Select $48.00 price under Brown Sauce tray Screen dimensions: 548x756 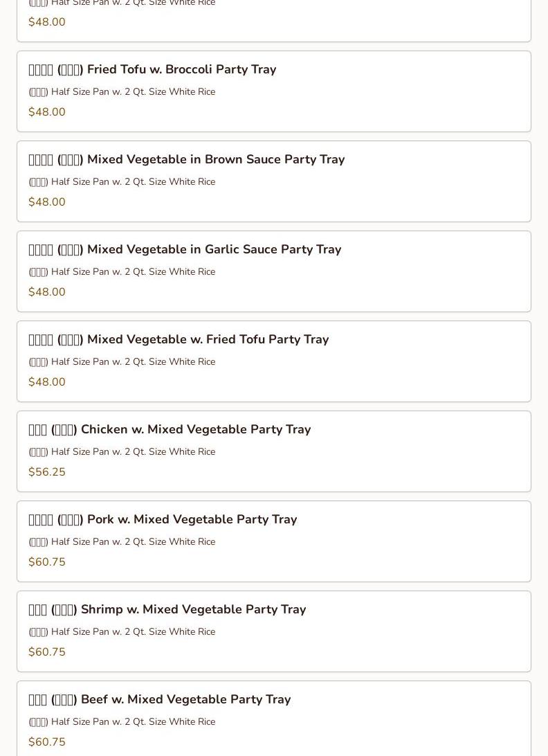[47, 202]
